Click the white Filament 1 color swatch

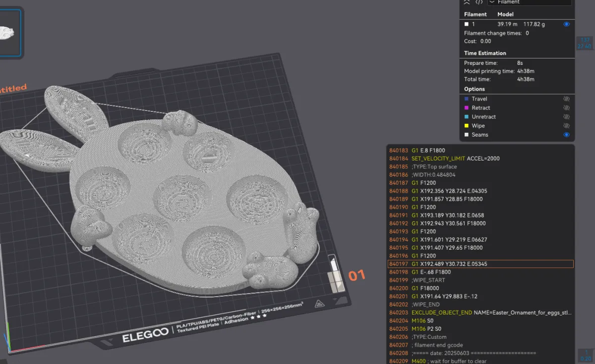(467, 24)
